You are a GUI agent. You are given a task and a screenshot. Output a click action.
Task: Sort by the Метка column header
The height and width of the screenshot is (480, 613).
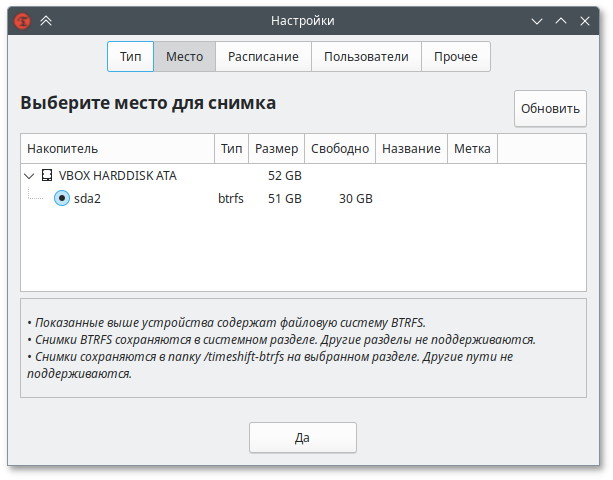tap(472, 149)
